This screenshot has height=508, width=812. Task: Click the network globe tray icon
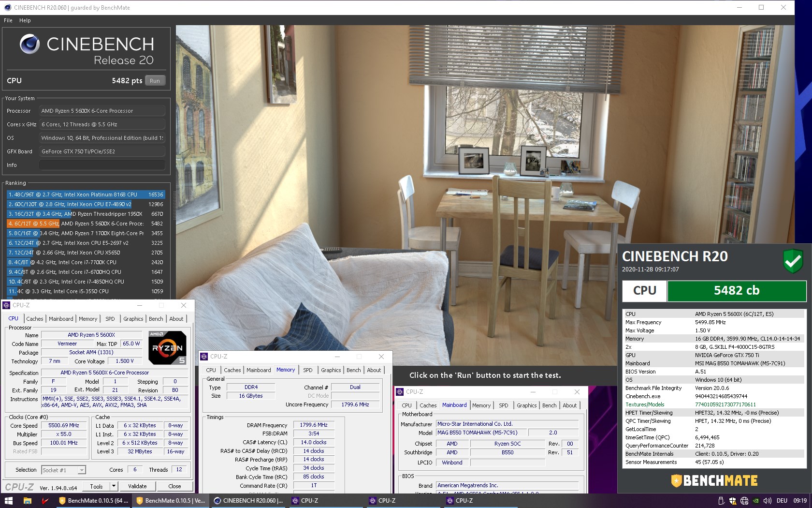744,501
